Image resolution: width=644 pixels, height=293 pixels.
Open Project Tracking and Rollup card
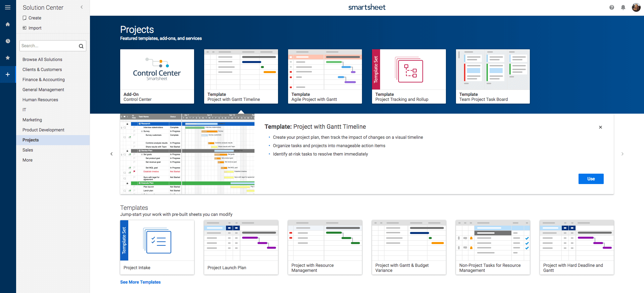point(409,76)
